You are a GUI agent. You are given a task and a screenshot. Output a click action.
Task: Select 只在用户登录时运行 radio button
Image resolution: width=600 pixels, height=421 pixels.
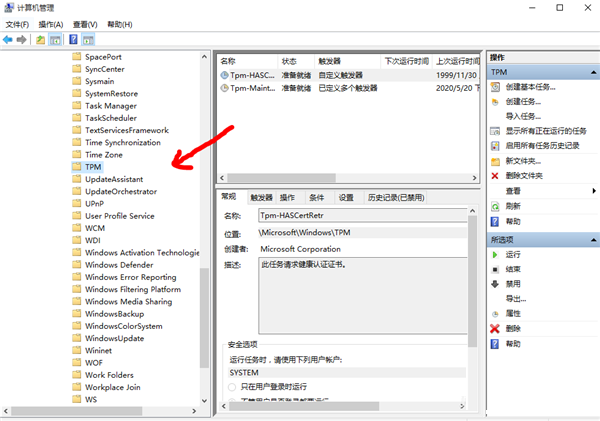[x=232, y=386]
